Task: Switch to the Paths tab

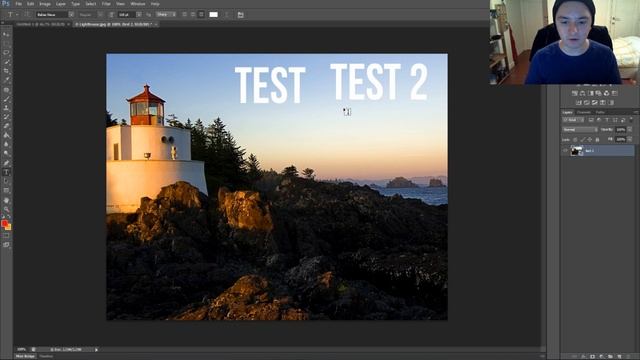Action: (x=600, y=112)
